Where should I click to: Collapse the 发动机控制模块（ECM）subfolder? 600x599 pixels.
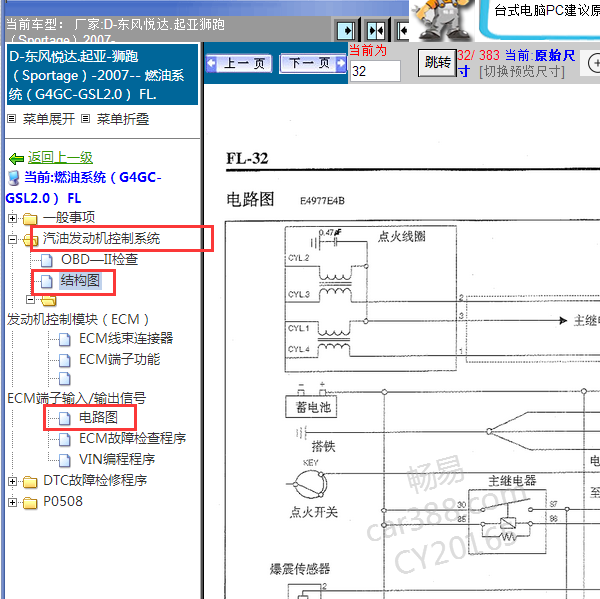coord(31,299)
